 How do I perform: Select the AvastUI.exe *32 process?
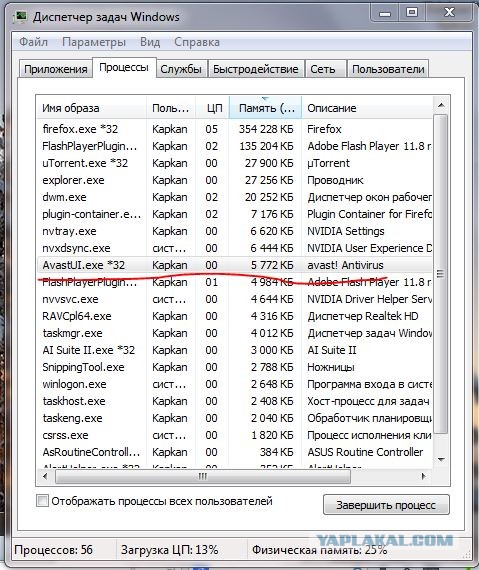[234, 265]
